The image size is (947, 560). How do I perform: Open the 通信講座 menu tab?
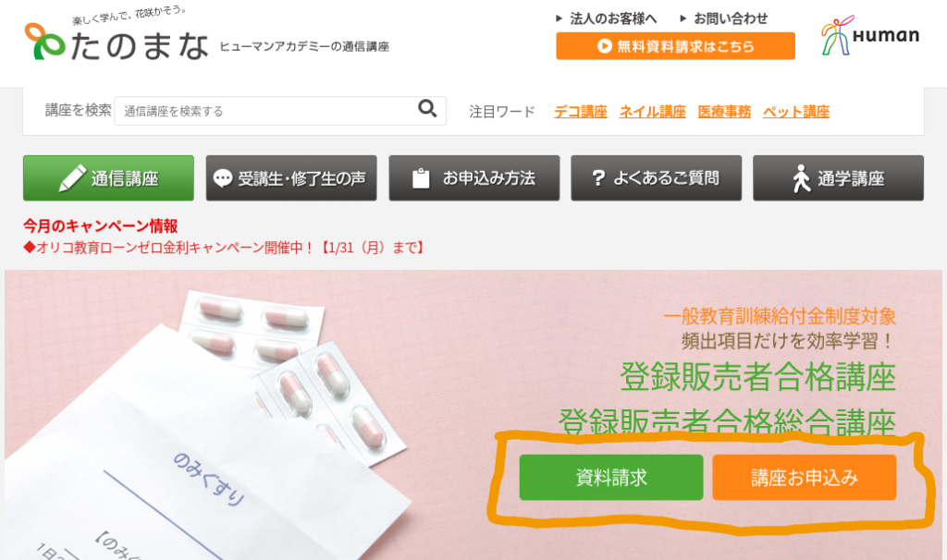(x=109, y=178)
